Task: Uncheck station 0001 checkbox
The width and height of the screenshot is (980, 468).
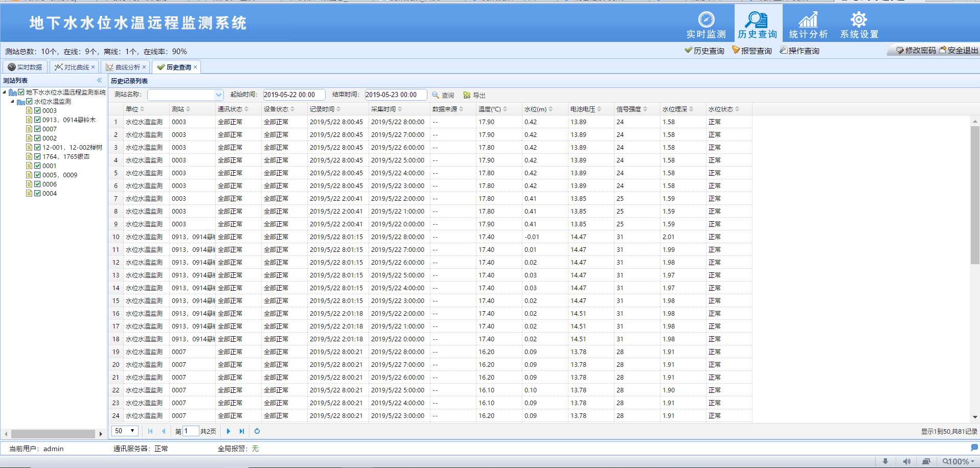Action: click(37, 166)
